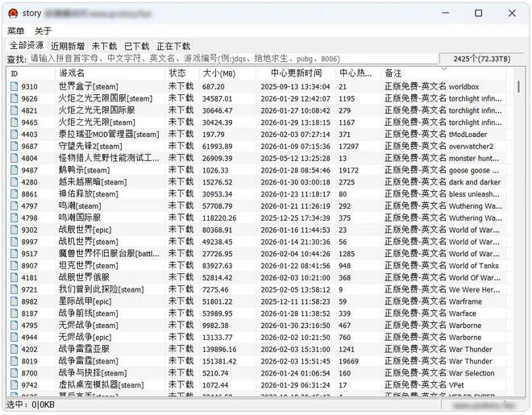Click the file icon for ID 8982
Image resolution: width=532 pixels, height=415 pixels.
pyautogui.click(x=14, y=301)
